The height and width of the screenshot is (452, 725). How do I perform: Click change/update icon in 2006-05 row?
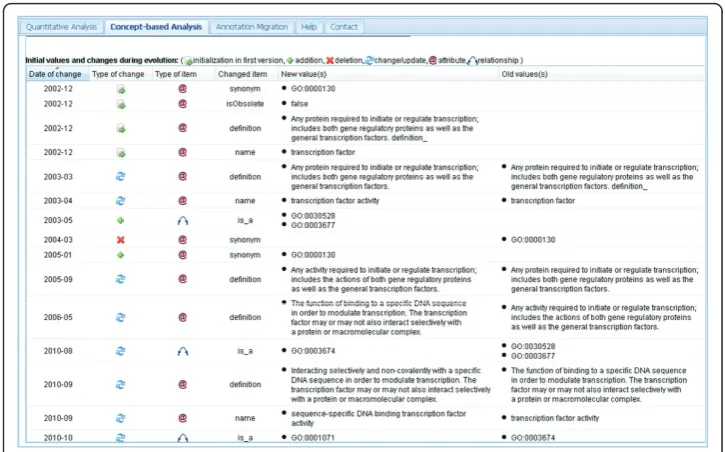(121, 317)
